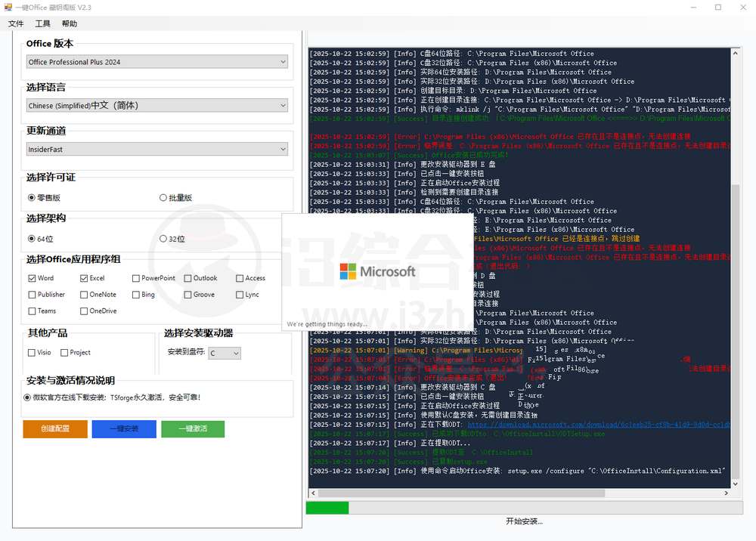Select the 零售版 license option
This screenshot has width=756, height=541.
tap(32, 198)
